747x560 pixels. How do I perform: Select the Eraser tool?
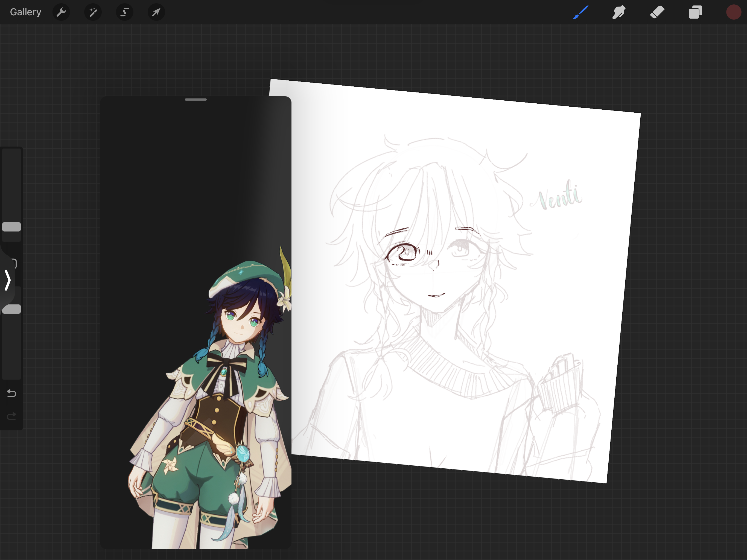pyautogui.click(x=656, y=12)
